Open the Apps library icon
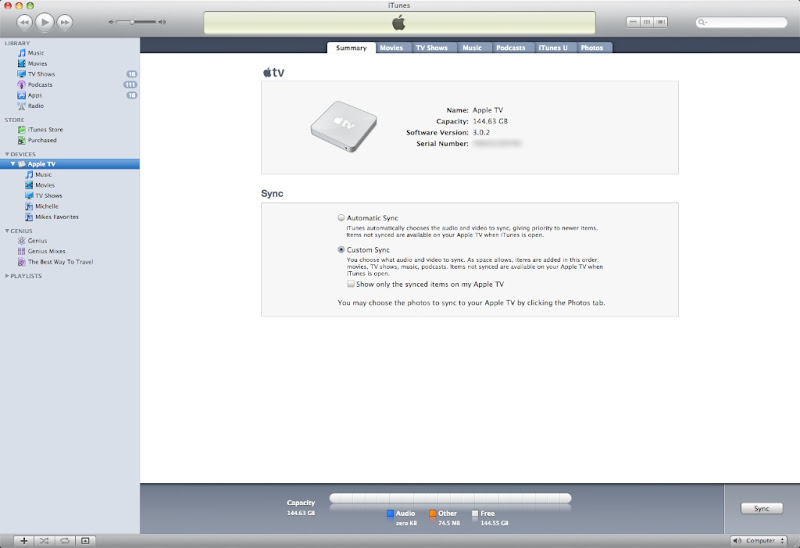The width and height of the screenshot is (800, 548). pos(21,95)
